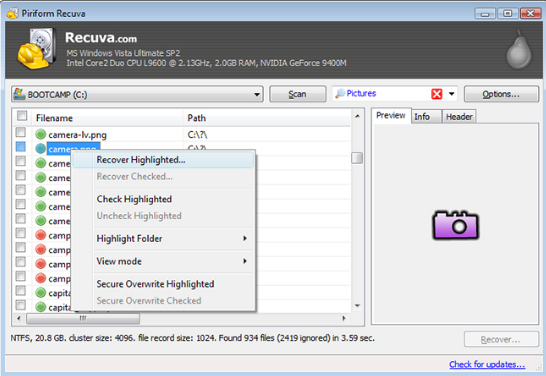This screenshot has height=376, width=546.
Task: Expand the Pictures filter dropdown arrow
Action: pyautogui.click(x=452, y=94)
